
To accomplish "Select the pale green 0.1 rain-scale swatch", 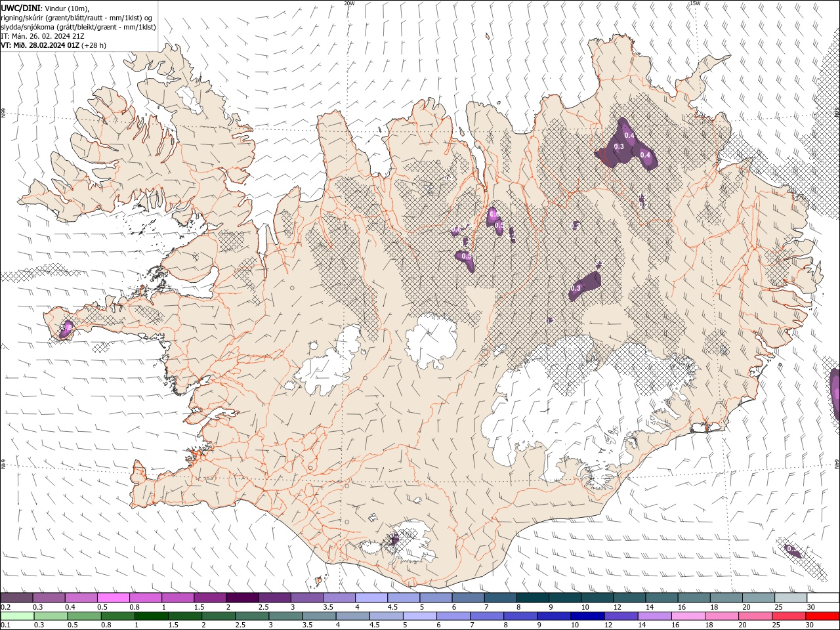I will tap(17, 616).
